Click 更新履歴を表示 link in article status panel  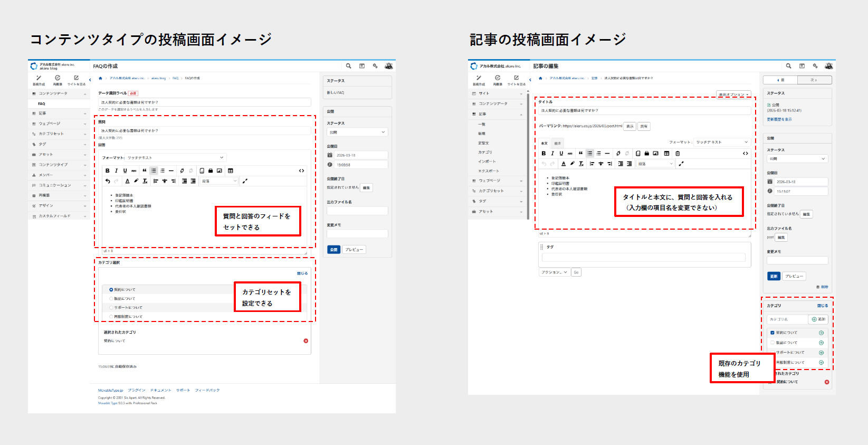tap(779, 119)
